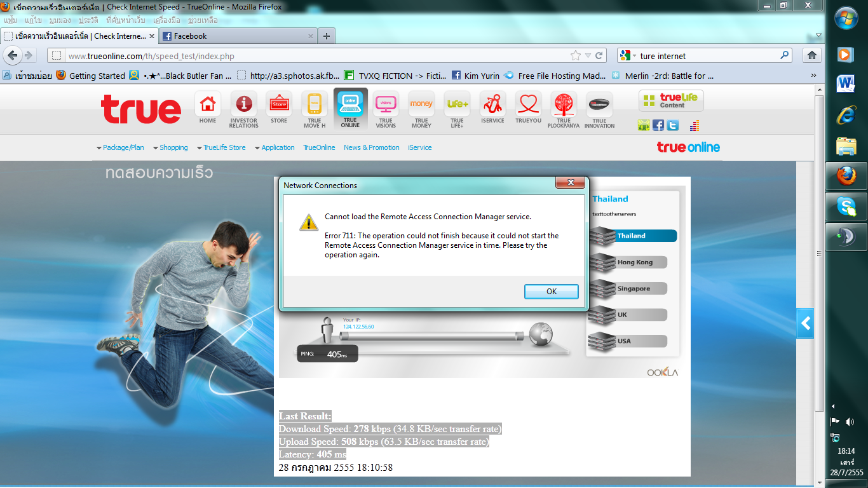Select the Thailand test server
The image size is (868, 488).
[x=632, y=236]
